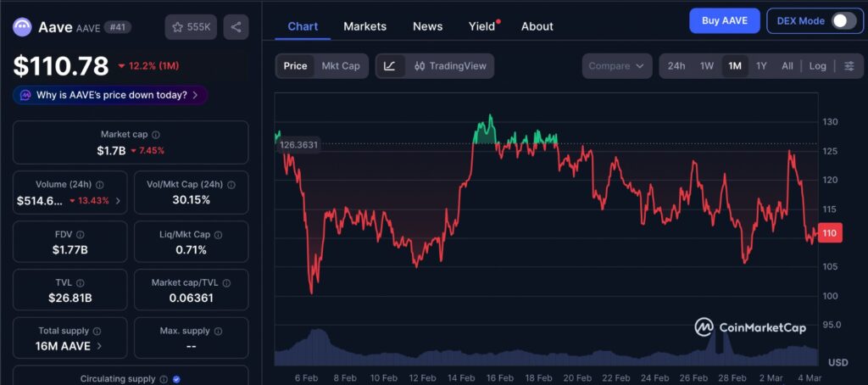Open chart settings sliders icon
868x385 pixels.
pos(849,66)
